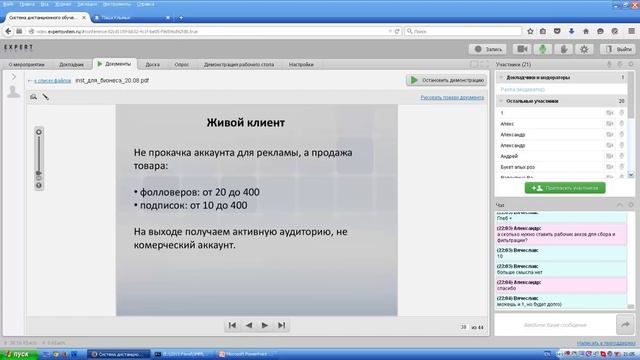Screen dimensions: 640x360
Task: Click the Рисовать поверх документа link
Action: click(x=452, y=98)
